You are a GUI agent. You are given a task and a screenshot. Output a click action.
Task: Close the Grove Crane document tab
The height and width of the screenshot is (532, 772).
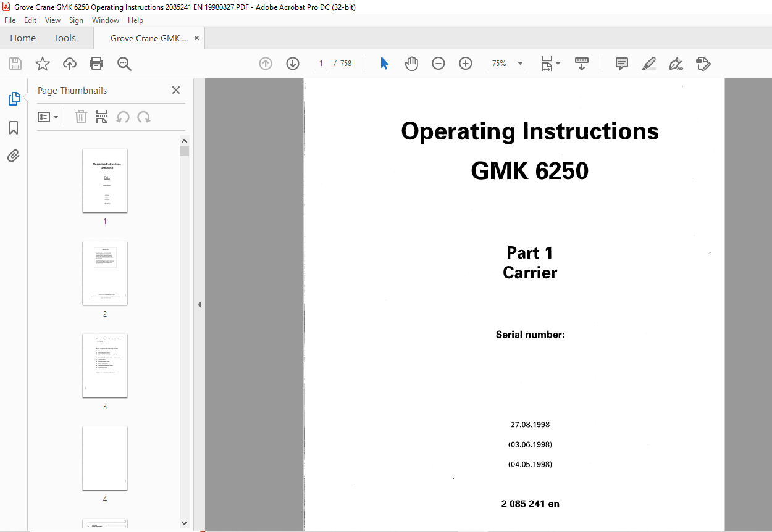[x=196, y=38]
